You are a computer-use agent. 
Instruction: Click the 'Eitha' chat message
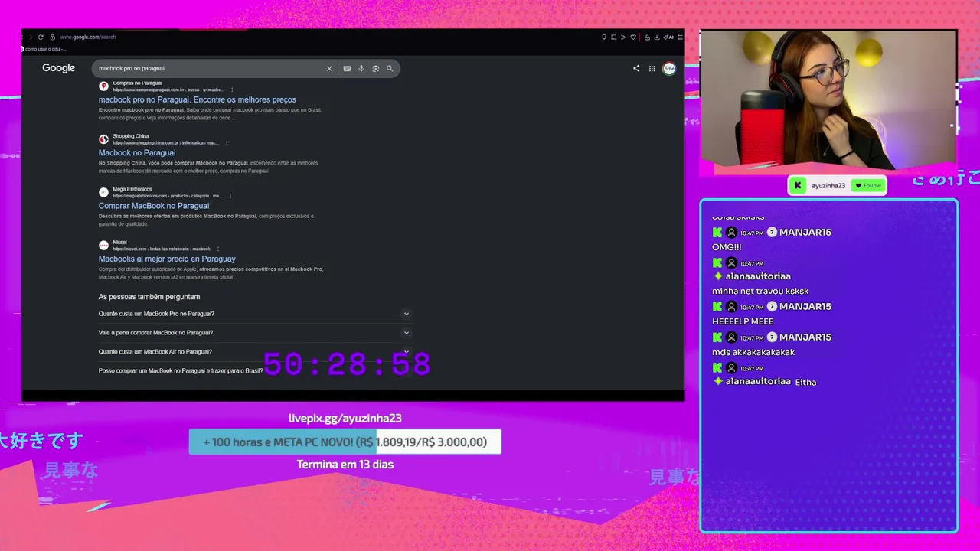(805, 382)
